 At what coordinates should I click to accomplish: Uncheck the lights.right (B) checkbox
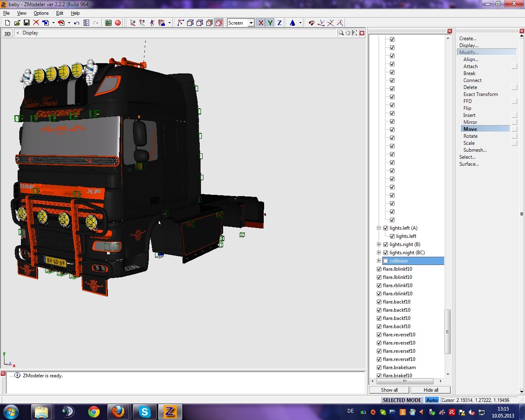(386, 244)
